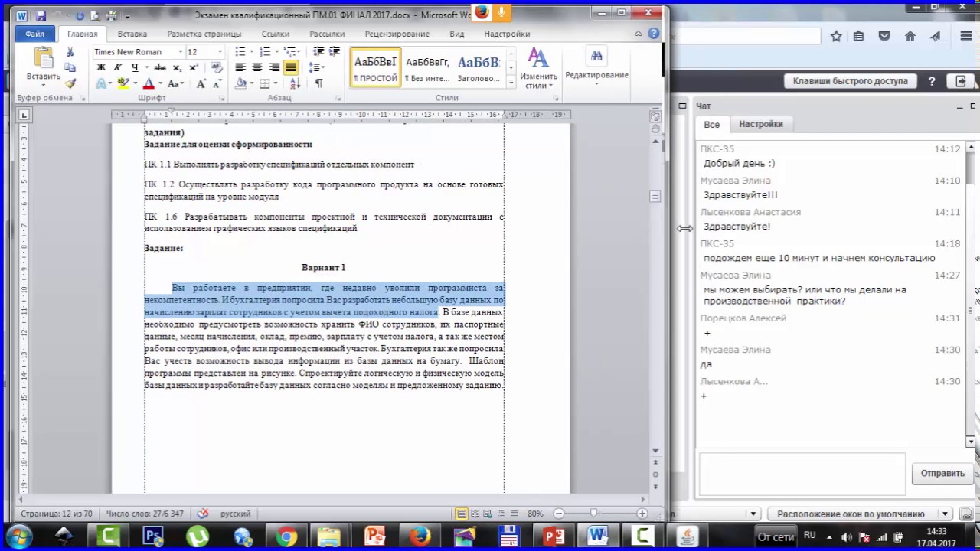
Task: Open Изменить стили dropdown
Action: (538, 69)
